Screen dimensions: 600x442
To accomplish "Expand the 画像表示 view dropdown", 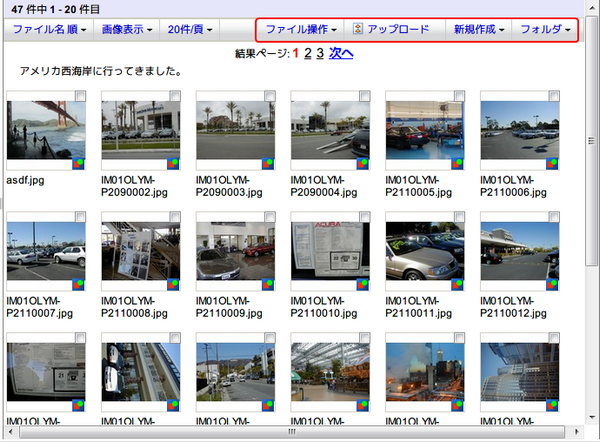I will pos(127,29).
